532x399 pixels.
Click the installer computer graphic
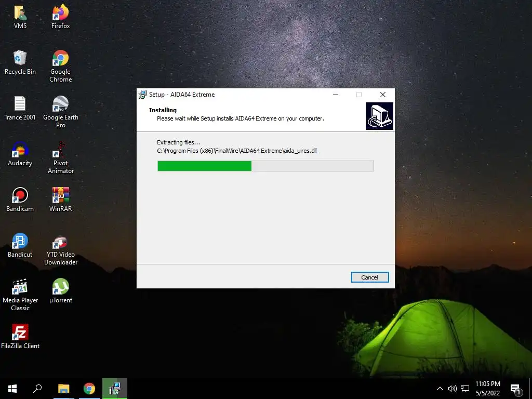[379, 116]
